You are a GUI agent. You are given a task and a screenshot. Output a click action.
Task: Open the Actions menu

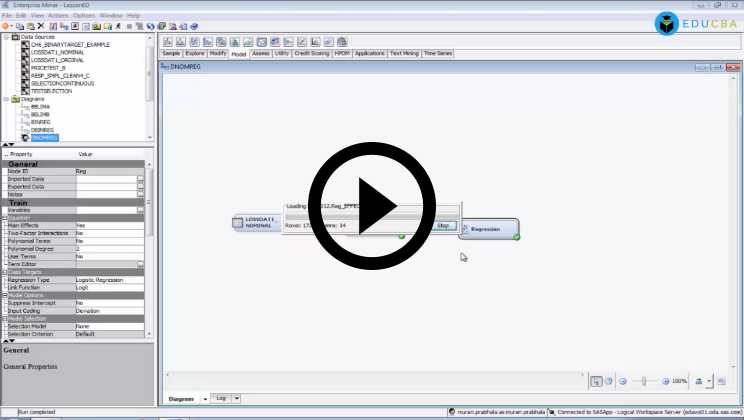click(58, 16)
